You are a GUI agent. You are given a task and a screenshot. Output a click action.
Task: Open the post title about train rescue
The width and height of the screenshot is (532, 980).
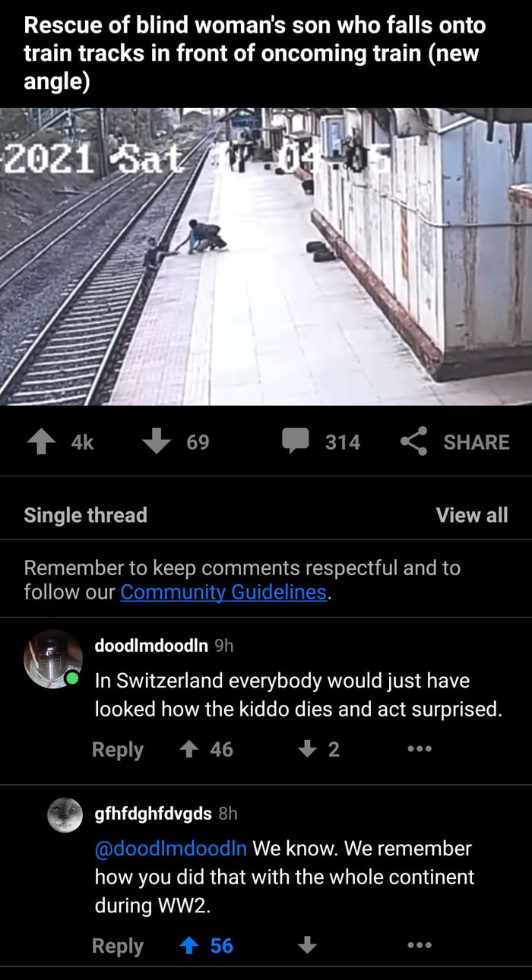click(255, 53)
